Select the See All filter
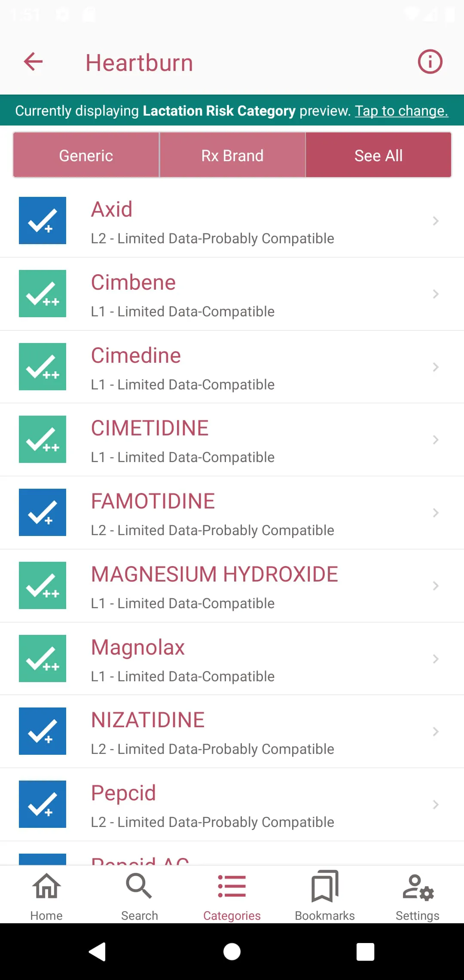The height and width of the screenshot is (980, 464). (378, 155)
